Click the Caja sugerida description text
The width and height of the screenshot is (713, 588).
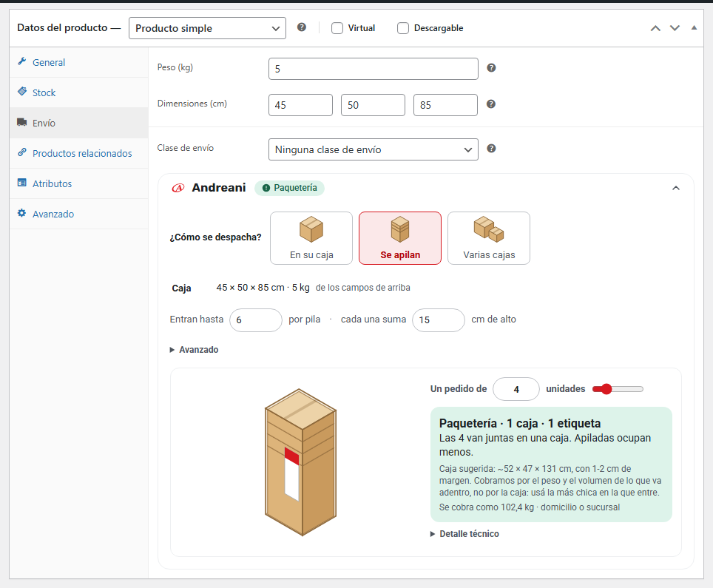point(550,481)
